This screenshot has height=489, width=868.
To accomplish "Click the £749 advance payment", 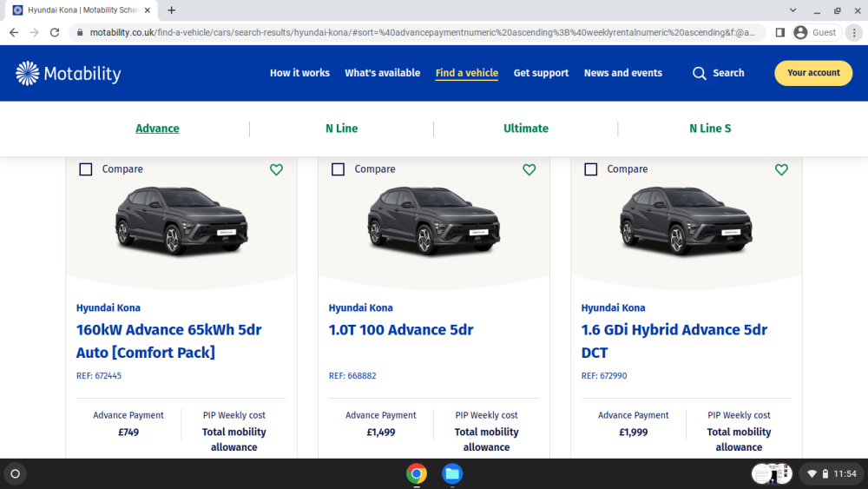I will (128, 433).
